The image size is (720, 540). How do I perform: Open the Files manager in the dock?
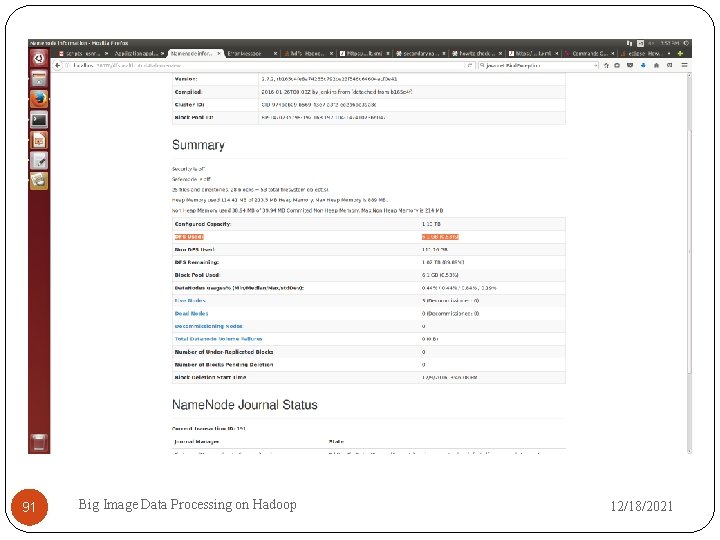pos(39,79)
